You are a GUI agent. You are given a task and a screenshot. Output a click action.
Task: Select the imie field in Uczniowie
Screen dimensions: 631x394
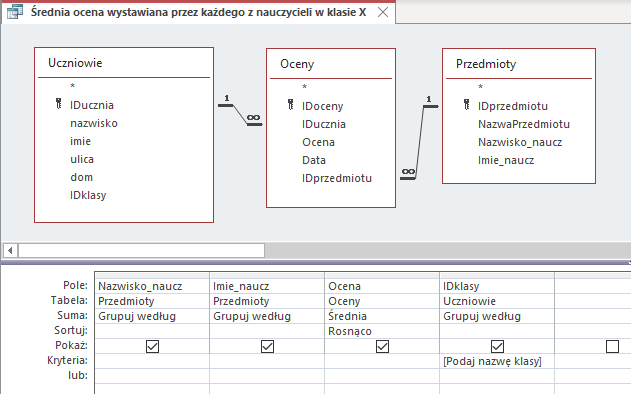[80, 141]
